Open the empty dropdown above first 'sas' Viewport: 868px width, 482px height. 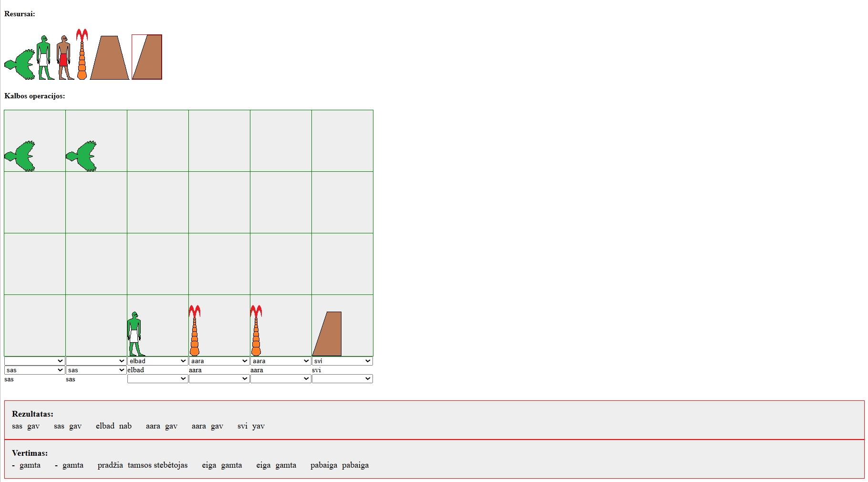[34, 361]
